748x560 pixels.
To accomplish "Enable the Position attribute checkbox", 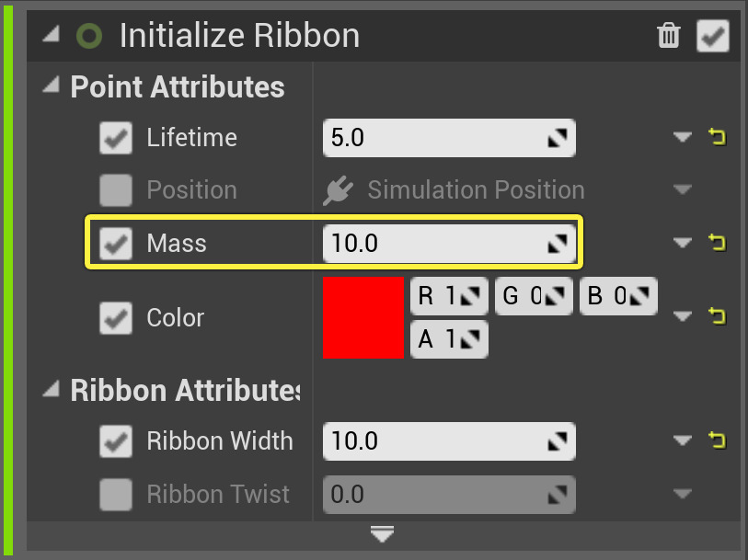I will tap(116, 190).
